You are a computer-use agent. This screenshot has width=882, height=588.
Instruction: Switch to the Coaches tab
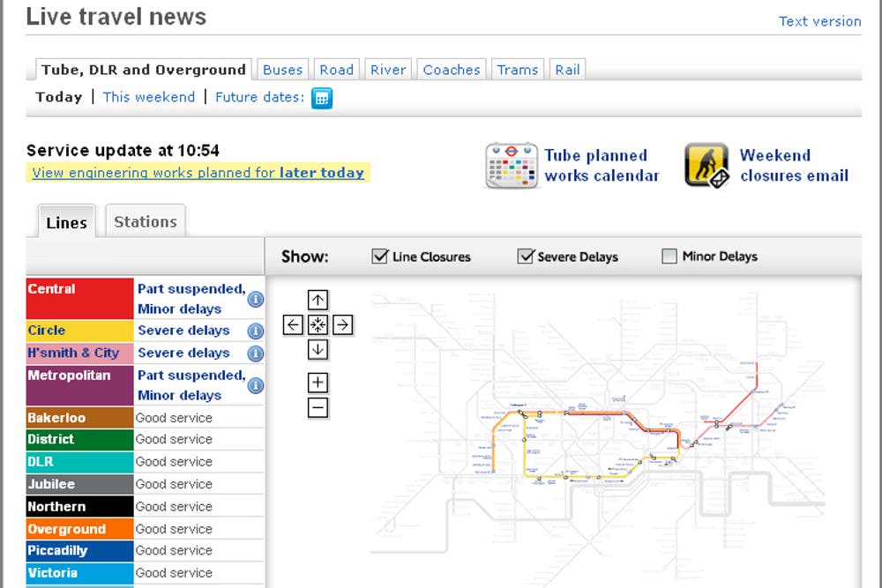[x=452, y=70]
